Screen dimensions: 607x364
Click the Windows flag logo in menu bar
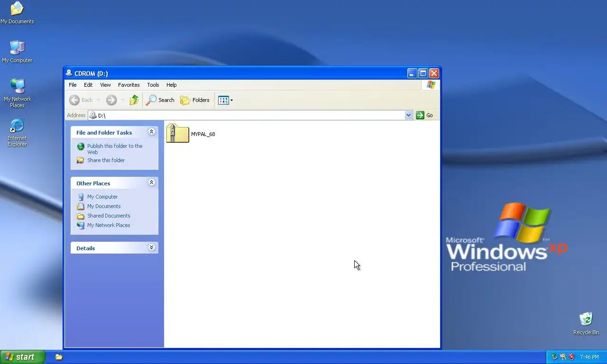pyautogui.click(x=431, y=85)
